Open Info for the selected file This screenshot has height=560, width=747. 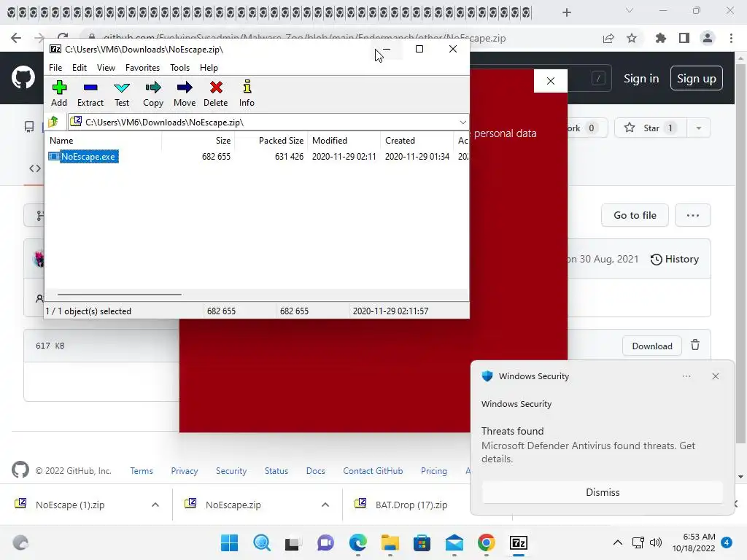(247, 93)
